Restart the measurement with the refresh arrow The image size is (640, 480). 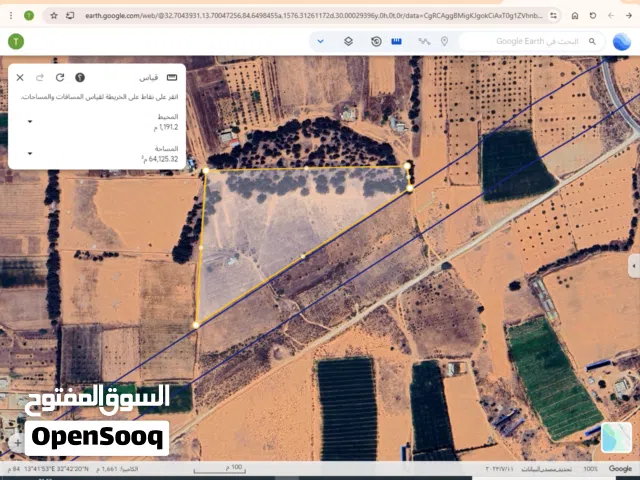coord(60,77)
